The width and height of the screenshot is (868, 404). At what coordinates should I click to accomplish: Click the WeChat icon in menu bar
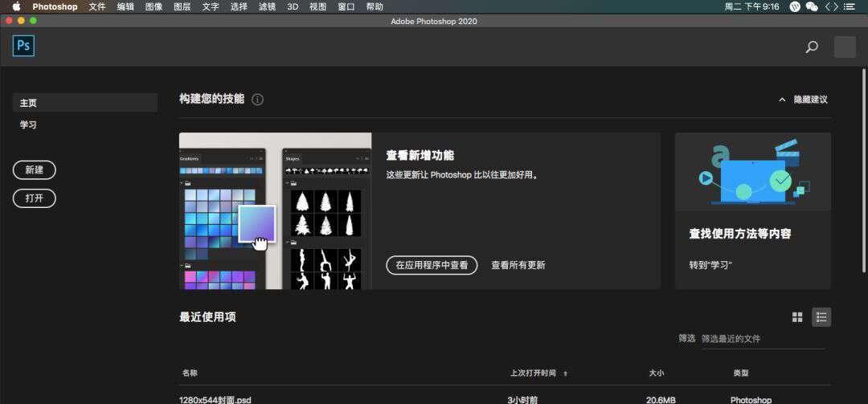(x=812, y=6)
